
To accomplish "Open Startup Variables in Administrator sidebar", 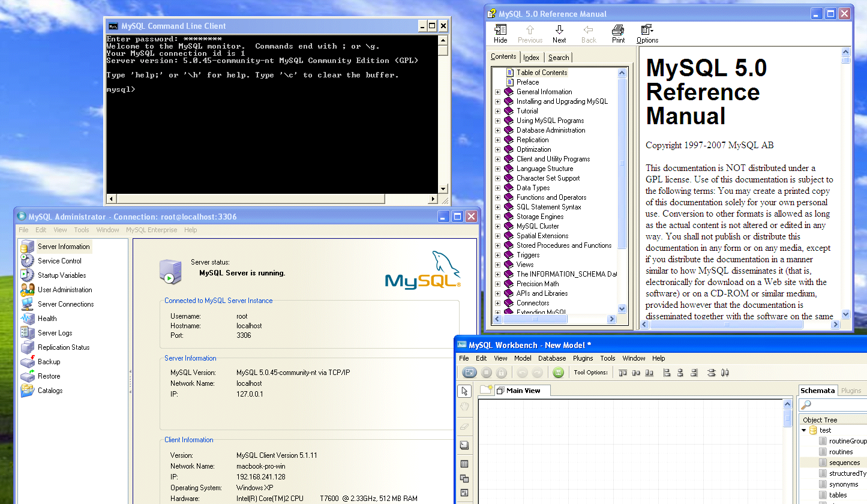I will [62, 275].
